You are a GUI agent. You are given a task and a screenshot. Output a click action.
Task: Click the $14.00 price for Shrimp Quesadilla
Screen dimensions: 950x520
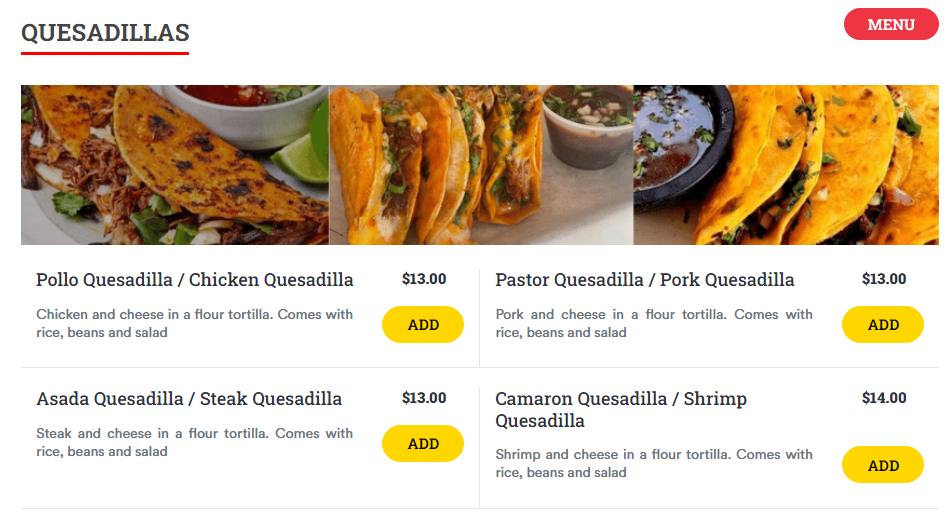884,398
